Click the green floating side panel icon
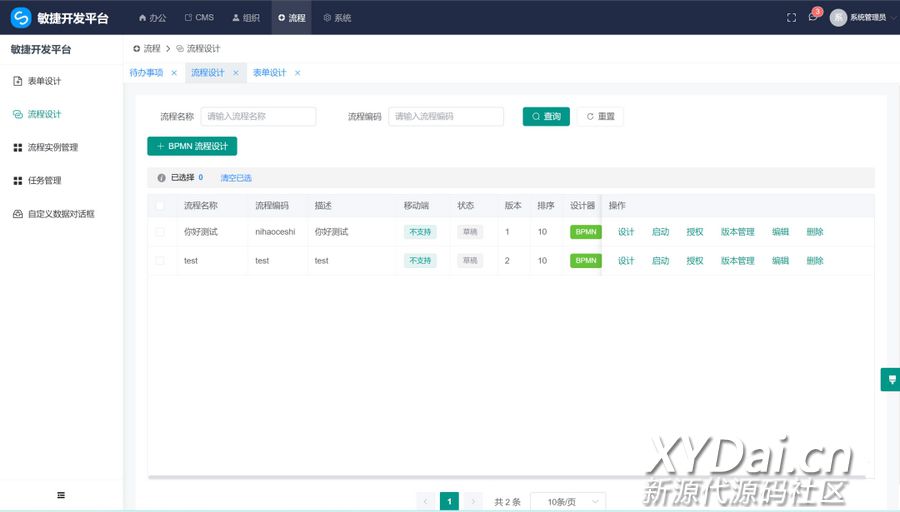This screenshot has width=900, height=512. (x=889, y=379)
